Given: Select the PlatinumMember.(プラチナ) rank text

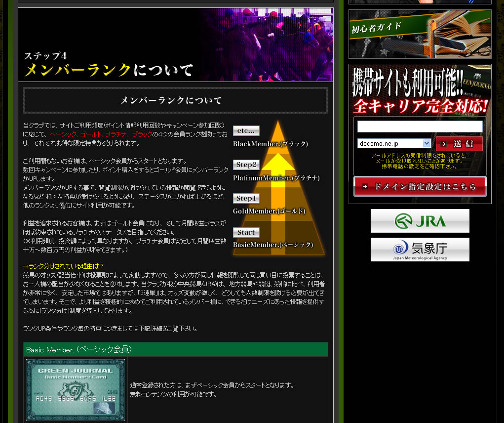Looking at the screenshot, I should (276, 178).
